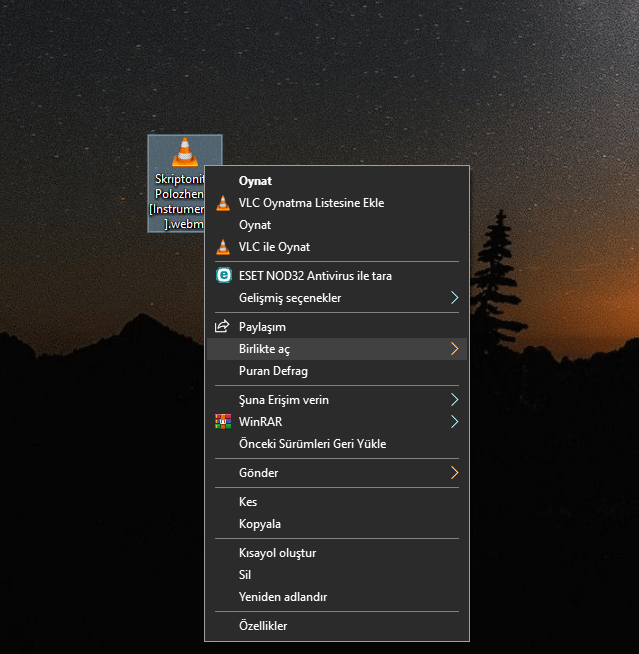639x654 pixels.
Task: Expand the arrow next to Birlikte aç
Action: pyautogui.click(x=455, y=349)
